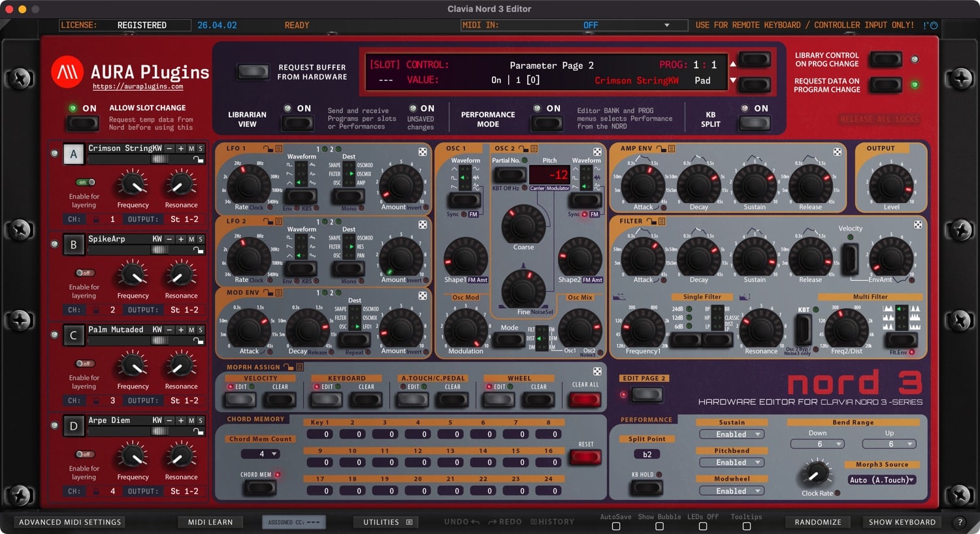Select the slot C tab Palm Mutated
Image resolution: width=980 pixels, height=534 pixels.
pyautogui.click(x=73, y=335)
